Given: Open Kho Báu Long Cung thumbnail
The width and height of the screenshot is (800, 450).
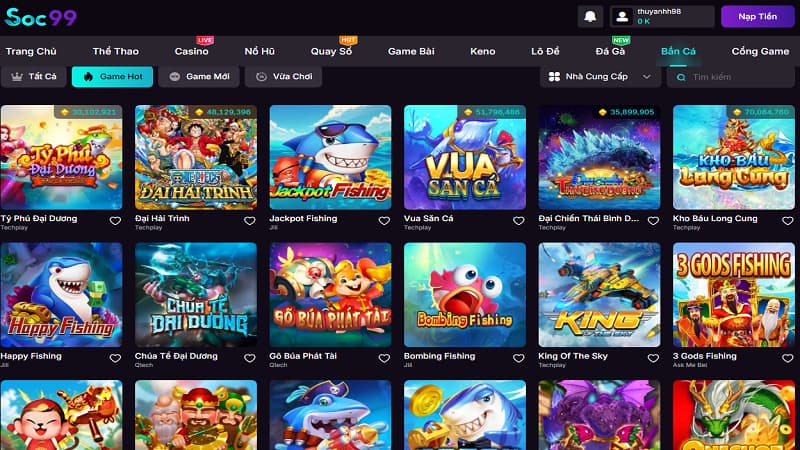Looking at the screenshot, I should [734, 157].
